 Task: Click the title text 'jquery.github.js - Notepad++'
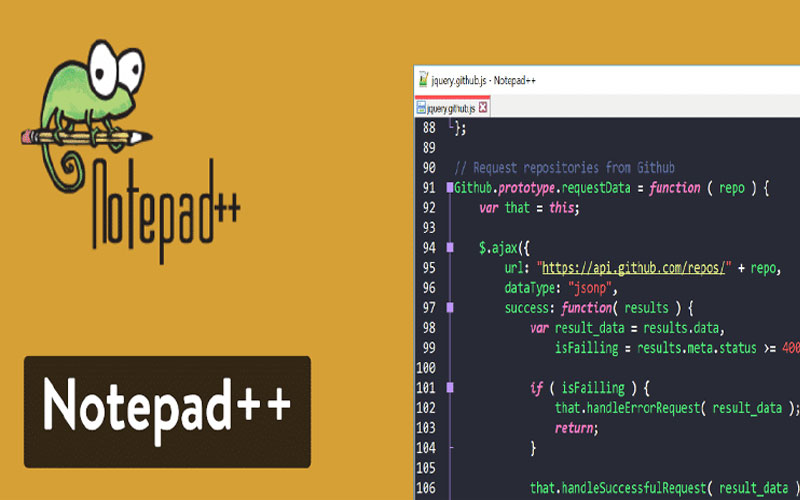pos(483,81)
